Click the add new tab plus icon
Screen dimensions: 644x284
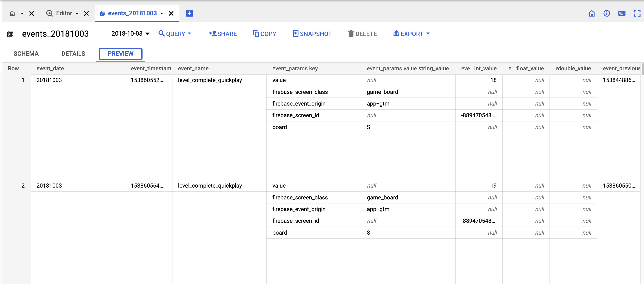pyautogui.click(x=189, y=13)
